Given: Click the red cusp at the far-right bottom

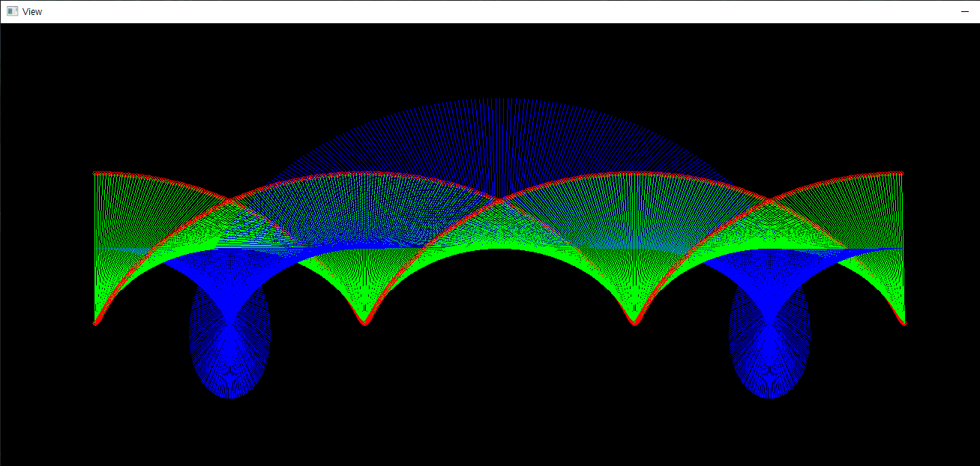Looking at the screenshot, I should click(x=904, y=324).
